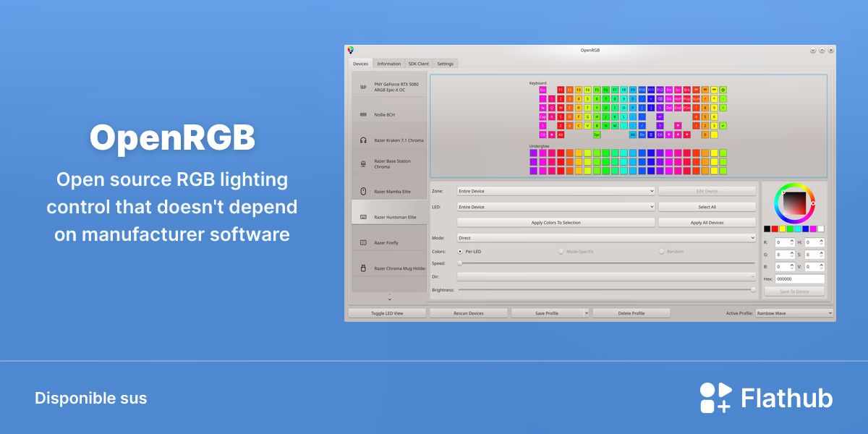
Task: Click the H hue value spinbox
Action: (814, 242)
